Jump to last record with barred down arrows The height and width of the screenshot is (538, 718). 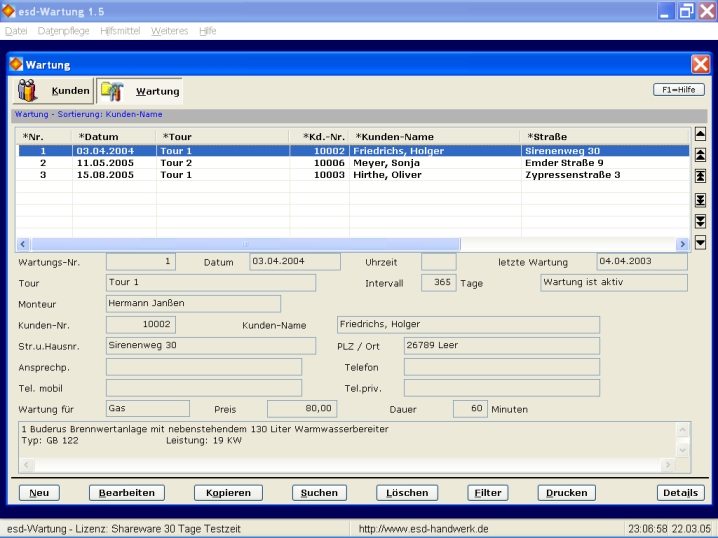pos(700,199)
